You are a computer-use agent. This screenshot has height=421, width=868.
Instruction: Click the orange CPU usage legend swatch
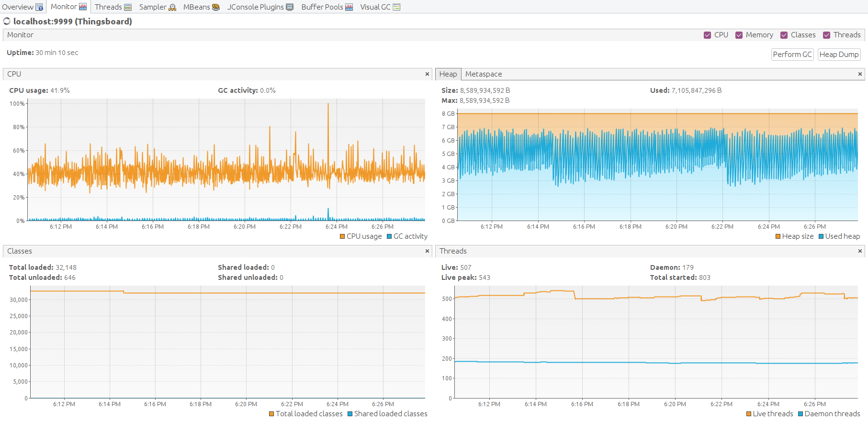point(342,236)
